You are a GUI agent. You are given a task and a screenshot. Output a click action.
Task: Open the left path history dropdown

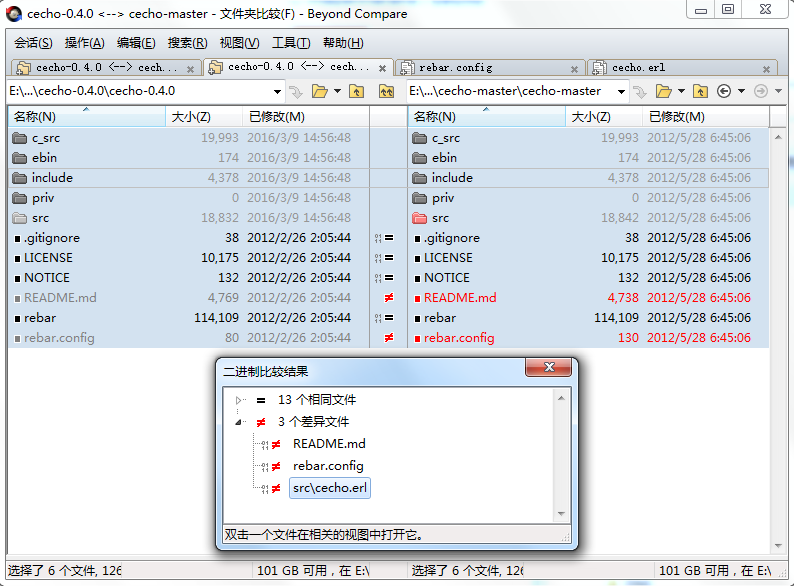pos(277,92)
